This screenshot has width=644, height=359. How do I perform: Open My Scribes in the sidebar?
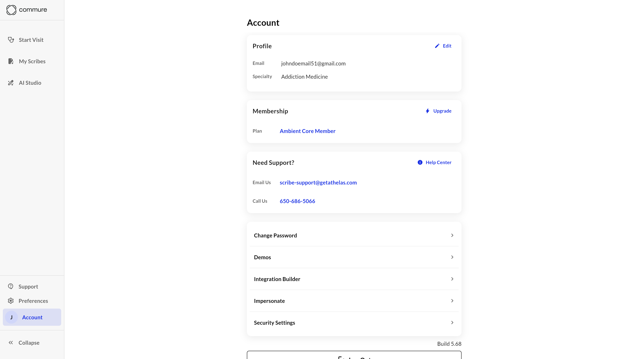[x=32, y=61]
